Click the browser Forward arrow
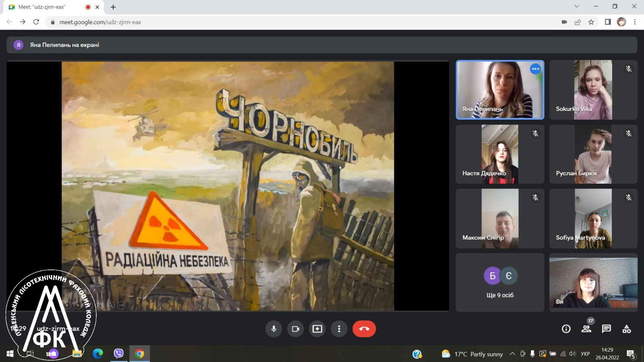Screen dimensions: 644x362 23,22
